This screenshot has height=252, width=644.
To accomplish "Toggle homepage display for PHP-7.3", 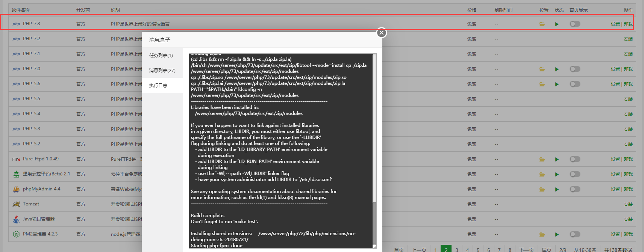I will (575, 24).
